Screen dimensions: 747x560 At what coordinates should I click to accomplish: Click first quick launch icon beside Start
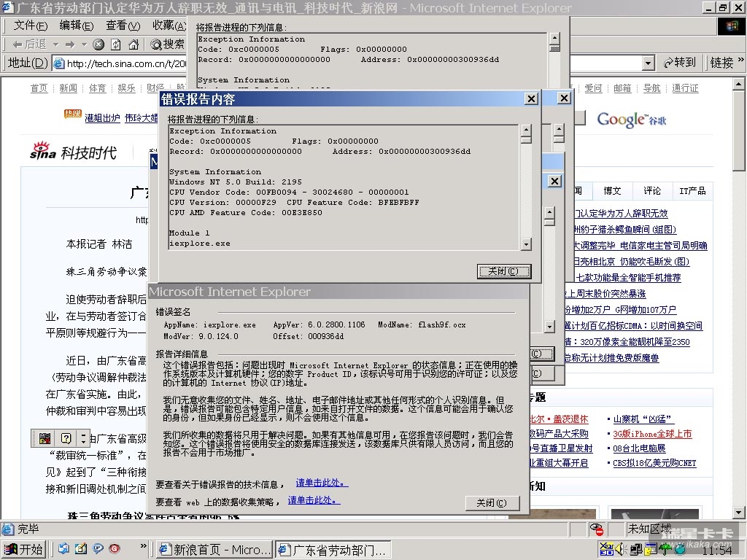click(x=64, y=548)
